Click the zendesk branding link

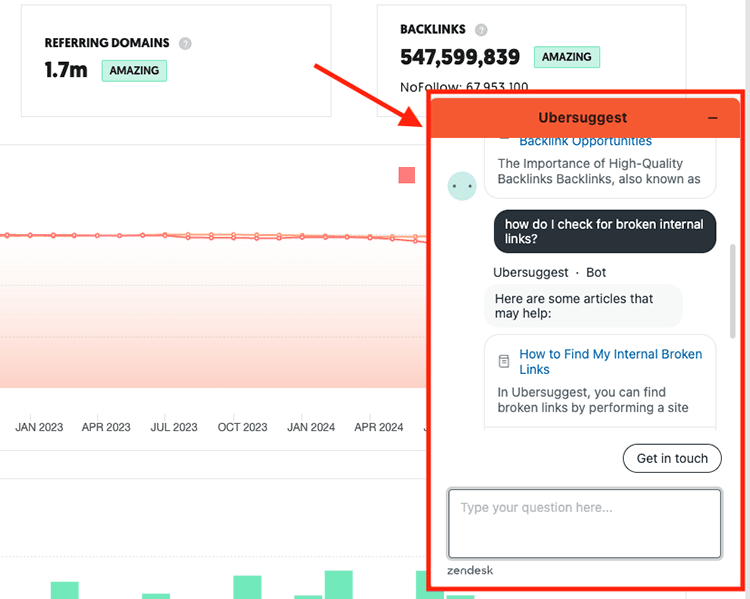click(x=470, y=570)
